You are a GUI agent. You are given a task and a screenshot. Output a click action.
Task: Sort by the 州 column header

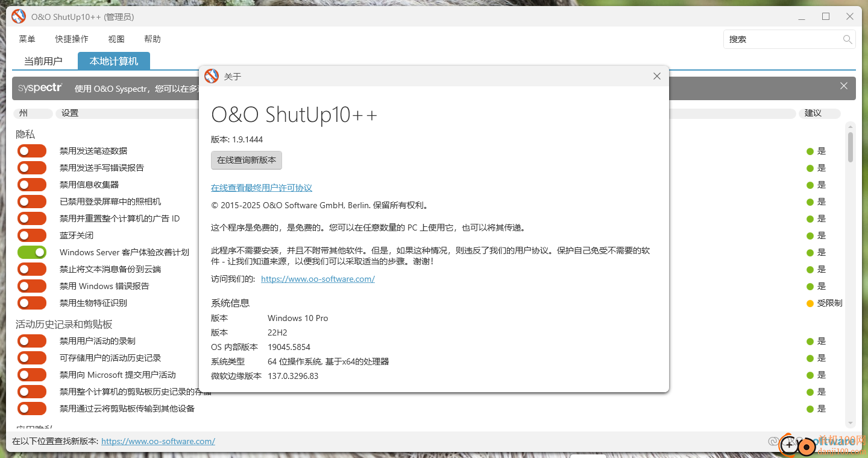pyautogui.click(x=33, y=113)
